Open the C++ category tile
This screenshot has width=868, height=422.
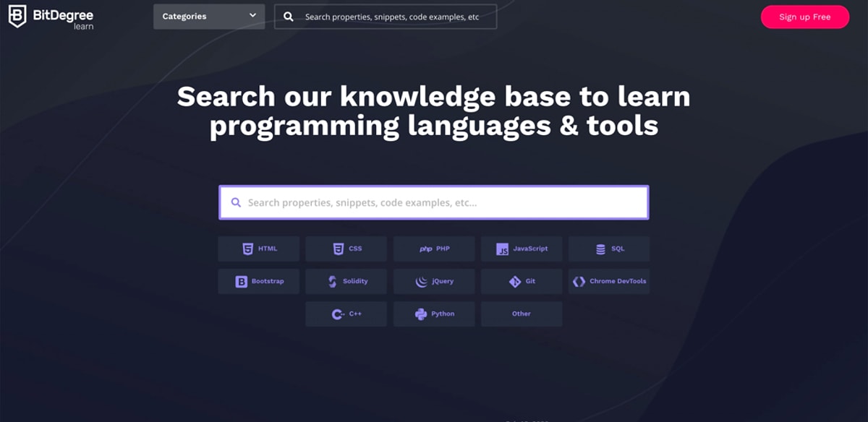[346, 314]
